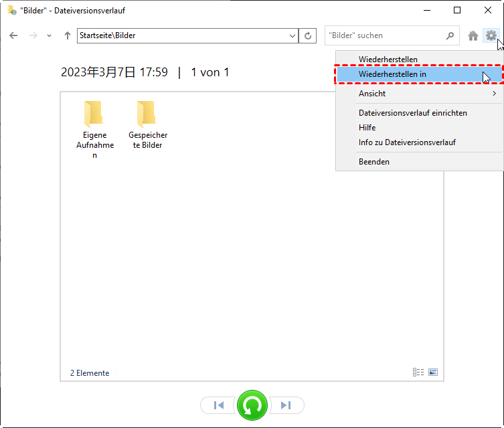
Task: Click the magnifier search icon
Action: tap(450, 35)
